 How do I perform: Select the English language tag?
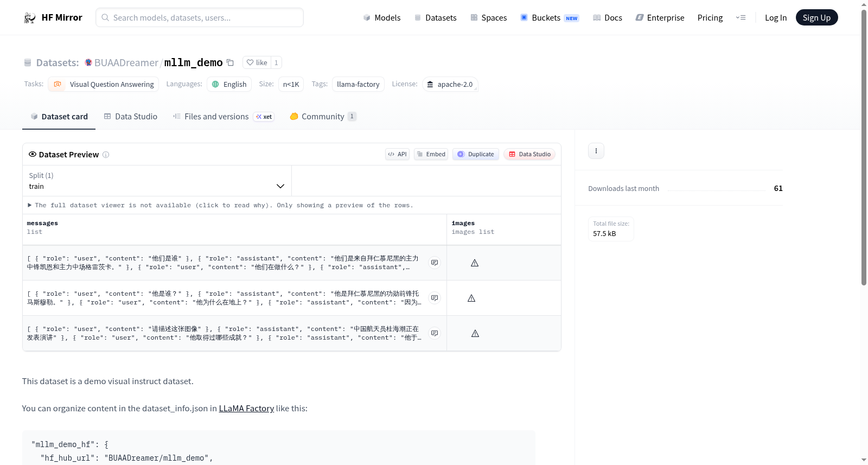click(229, 84)
